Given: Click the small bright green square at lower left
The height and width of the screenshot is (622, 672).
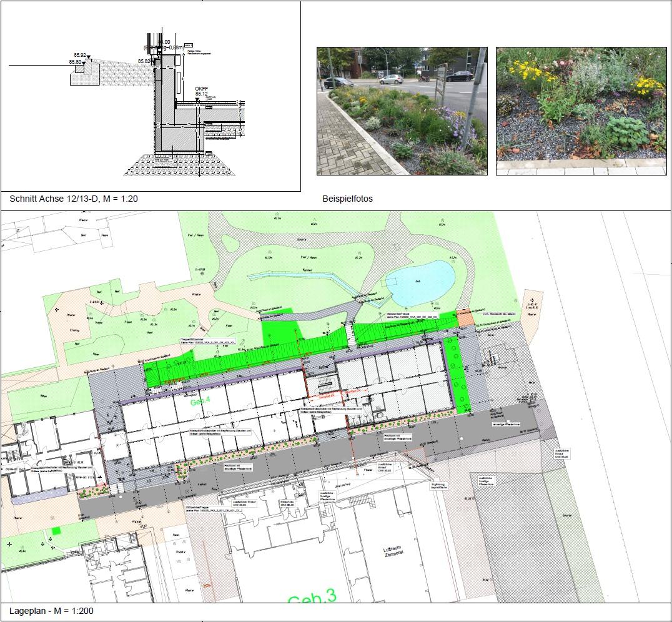Looking at the screenshot, I should (57, 530).
